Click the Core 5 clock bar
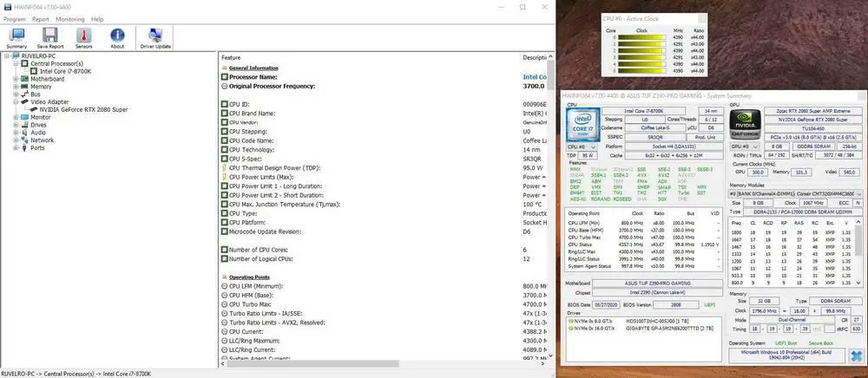Screen dimensions: 868x378 click(641, 71)
